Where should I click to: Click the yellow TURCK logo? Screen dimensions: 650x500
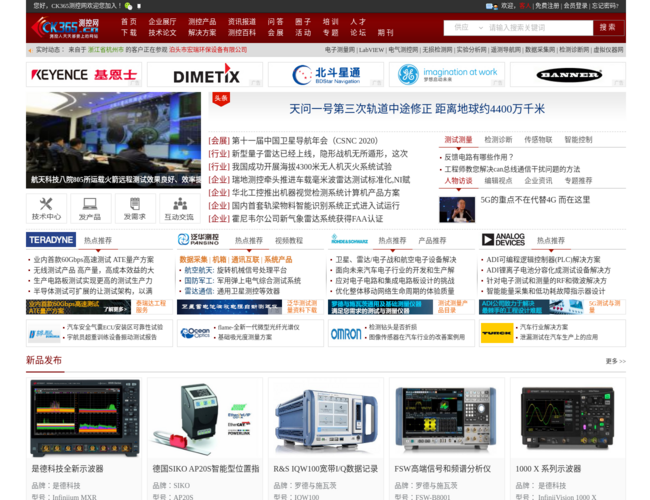(497, 333)
